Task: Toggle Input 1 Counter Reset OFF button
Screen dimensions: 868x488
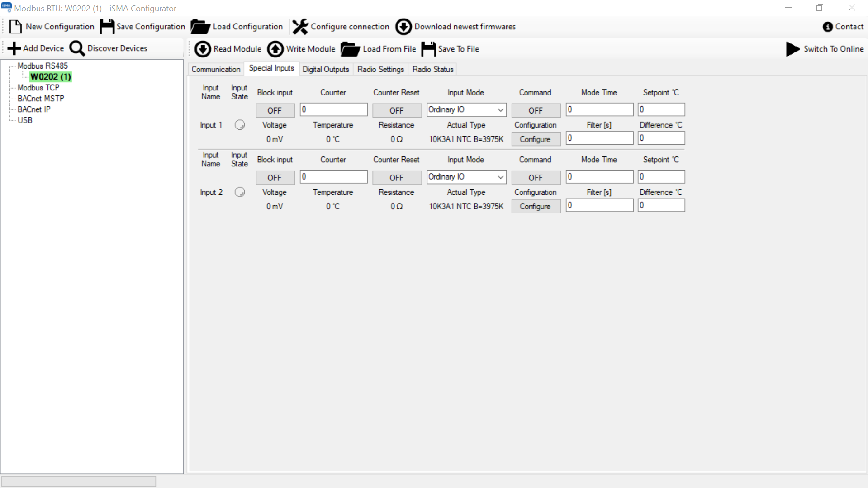Action: tap(396, 110)
